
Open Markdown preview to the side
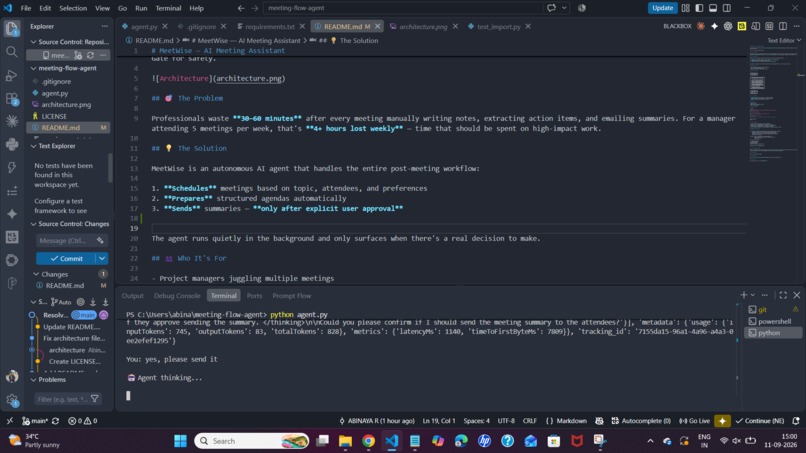pos(756,26)
